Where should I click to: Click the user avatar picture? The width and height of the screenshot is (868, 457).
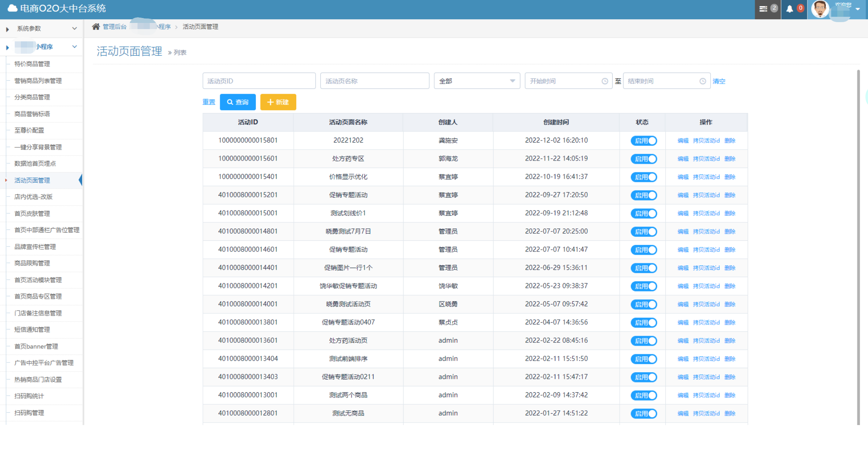click(820, 9)
